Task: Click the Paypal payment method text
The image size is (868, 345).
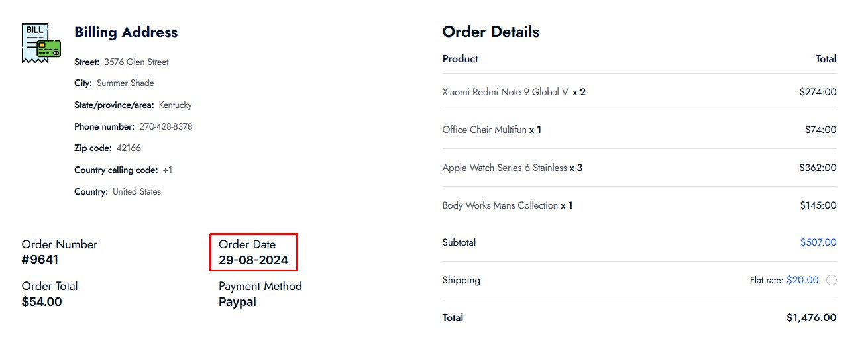Action: coord(237,302)
